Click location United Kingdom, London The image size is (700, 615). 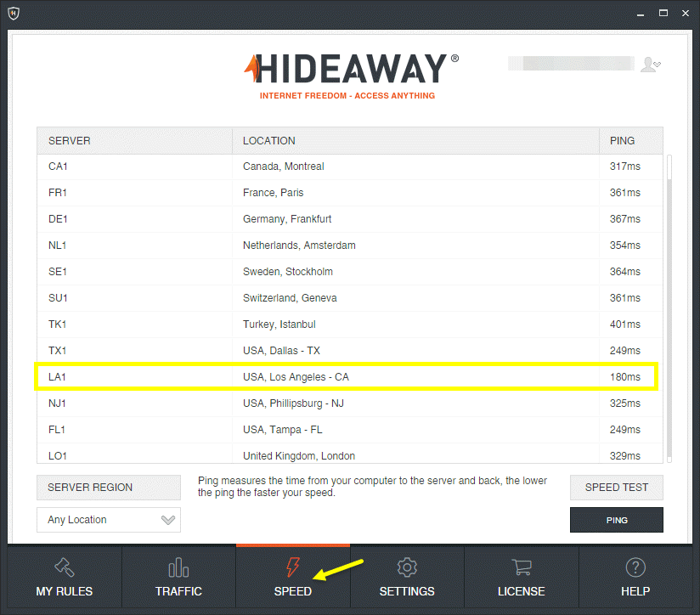pyautogui.click(x=299, y=456)
